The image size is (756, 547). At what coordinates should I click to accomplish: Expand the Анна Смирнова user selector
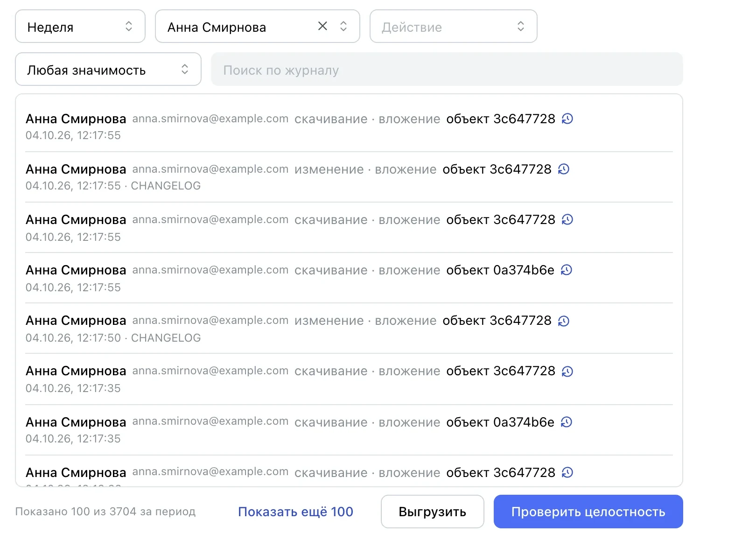[343, 27]
